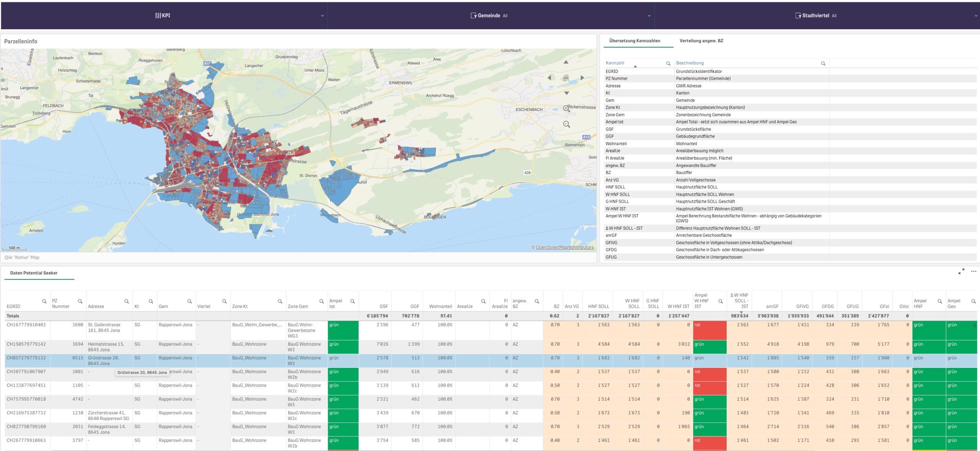Search the Kt column

151,302
